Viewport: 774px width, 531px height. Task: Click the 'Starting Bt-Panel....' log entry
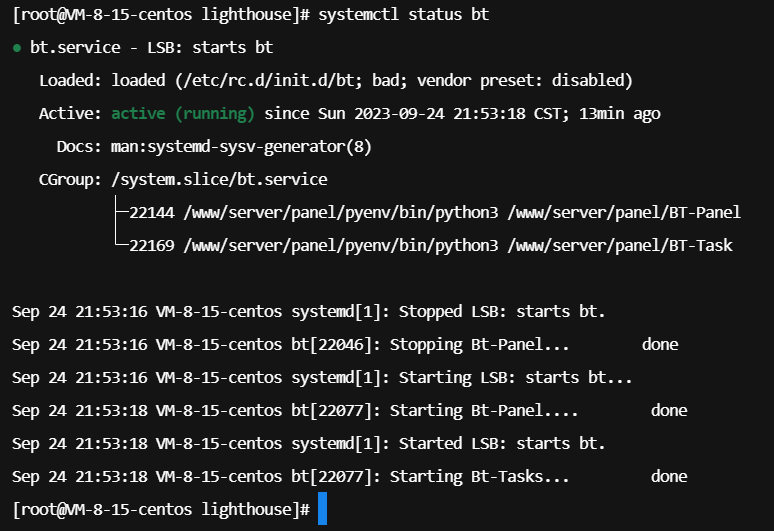tap(484, 411)
